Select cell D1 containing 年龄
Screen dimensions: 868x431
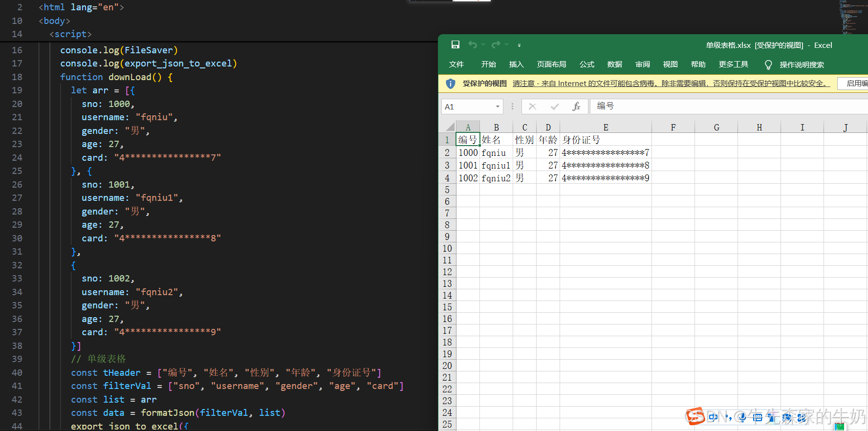(548, 140)
